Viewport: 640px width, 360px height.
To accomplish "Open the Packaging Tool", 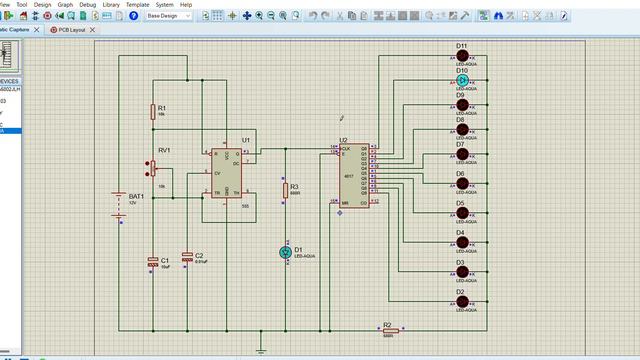I will pos(453,16).
